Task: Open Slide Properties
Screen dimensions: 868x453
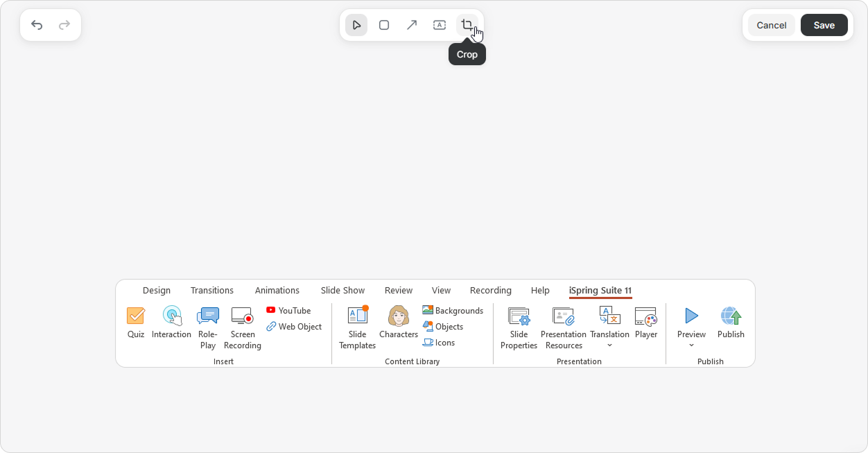Action: coord(519,328)
